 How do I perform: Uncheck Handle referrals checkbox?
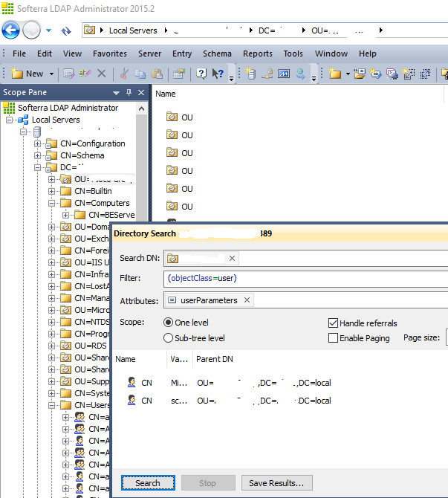333,323
